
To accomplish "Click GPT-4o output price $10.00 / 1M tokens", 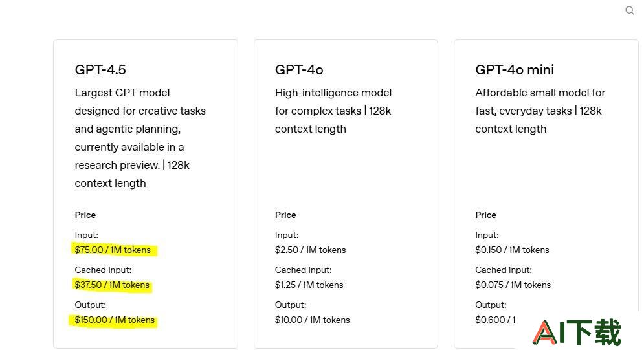I will tap(312, 320).
